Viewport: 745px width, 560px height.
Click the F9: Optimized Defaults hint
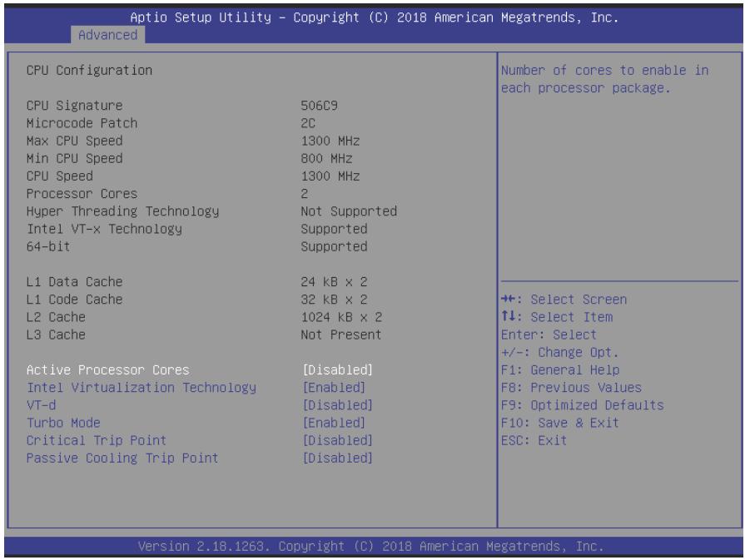(583, 405)
